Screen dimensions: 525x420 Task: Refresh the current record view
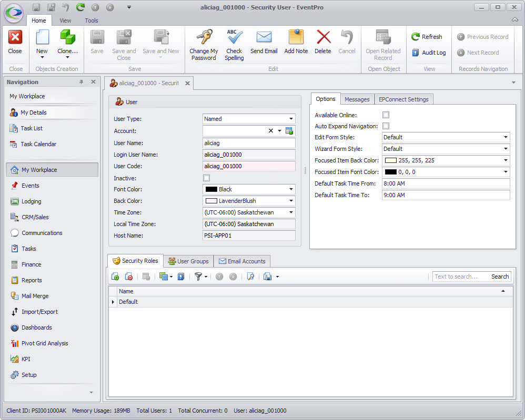pos(427,37)
